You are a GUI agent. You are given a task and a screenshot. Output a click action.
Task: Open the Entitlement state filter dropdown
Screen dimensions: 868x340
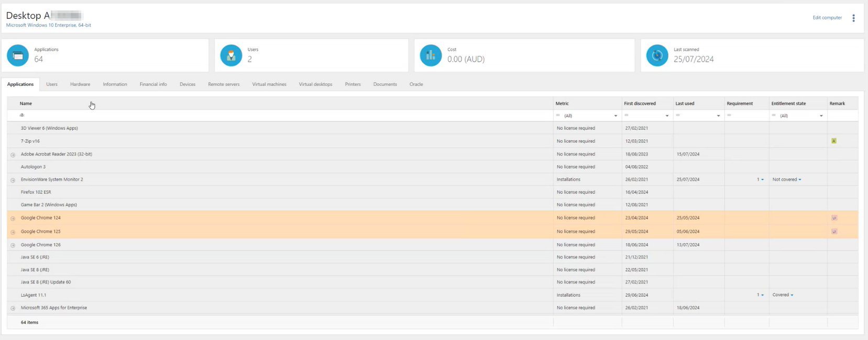(x=821, y=116)
